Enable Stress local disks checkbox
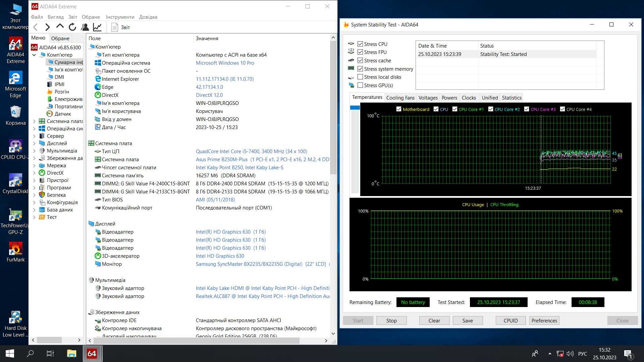This screenshot has width=644, height=362. tap(360, 77)
